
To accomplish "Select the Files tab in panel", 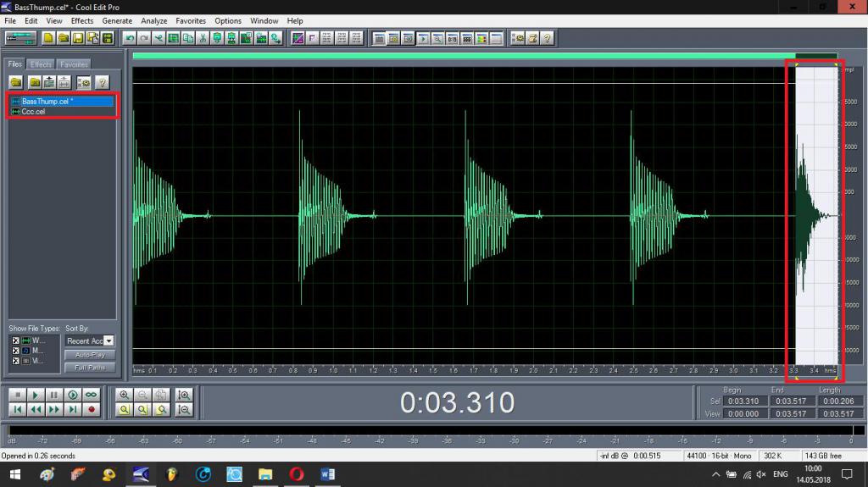I will click(15, 64).
